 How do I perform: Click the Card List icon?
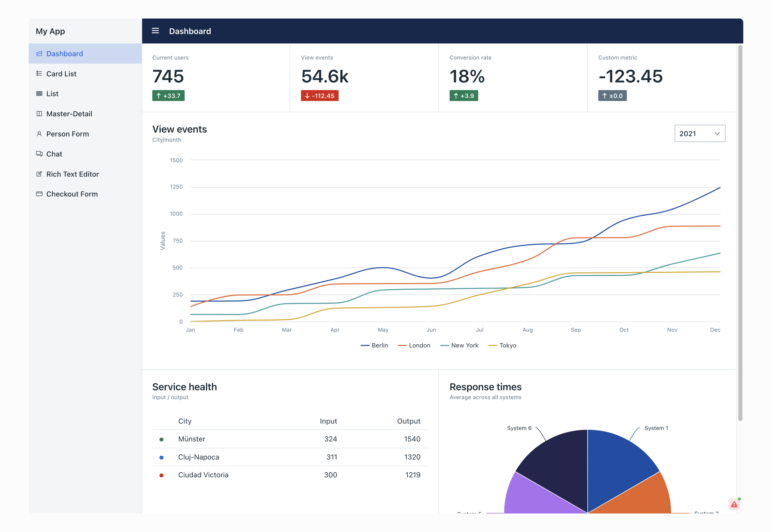coord(39,74)
